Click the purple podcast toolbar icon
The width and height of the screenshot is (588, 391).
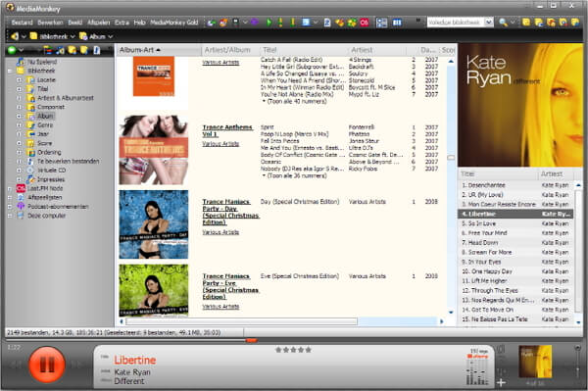tap(255, 23)
